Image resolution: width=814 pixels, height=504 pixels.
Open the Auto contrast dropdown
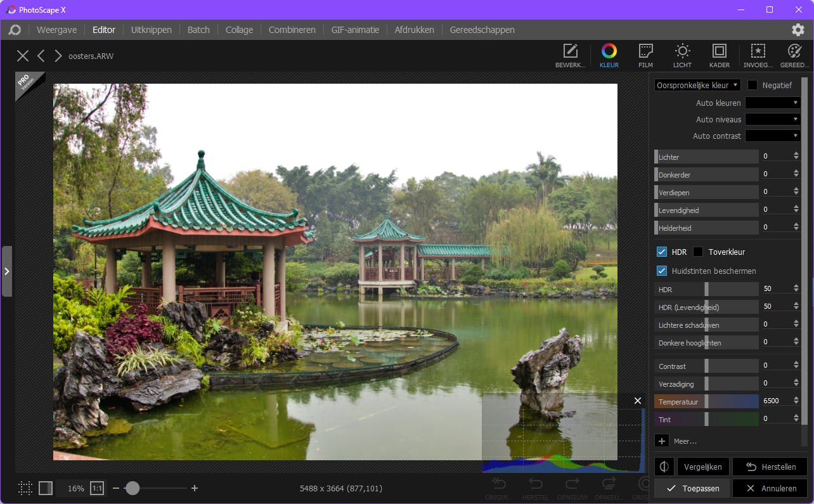[x=773, y=136]
